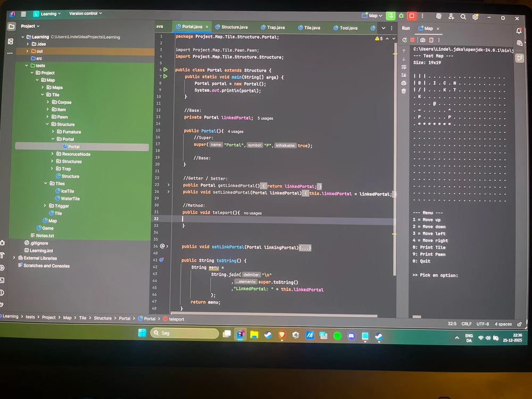Toggle soft-wrap icon in Run console
This screenshot has height=399, width=532.
point(404,67)
